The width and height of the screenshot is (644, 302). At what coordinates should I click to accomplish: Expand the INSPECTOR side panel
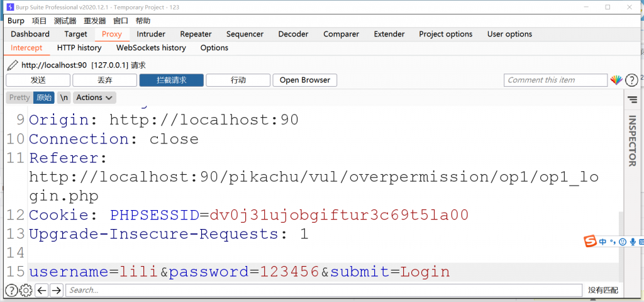point(632,140)
